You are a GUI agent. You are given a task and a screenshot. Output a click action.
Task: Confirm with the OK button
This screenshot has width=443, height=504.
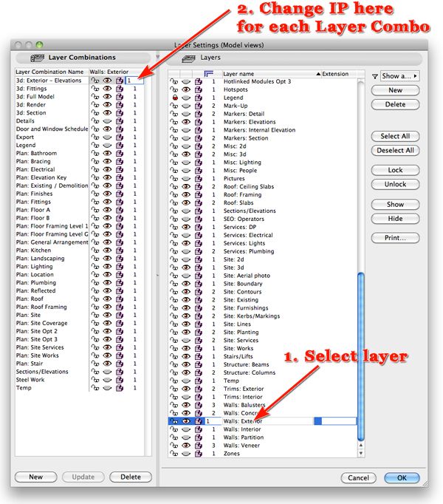point(402,478)
